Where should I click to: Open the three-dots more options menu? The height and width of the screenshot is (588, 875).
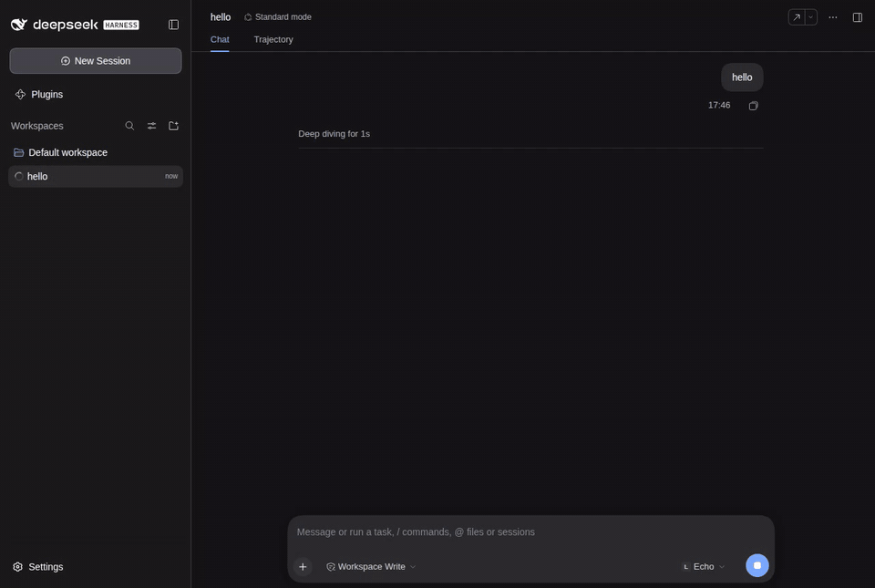click(x=832, y=17)
